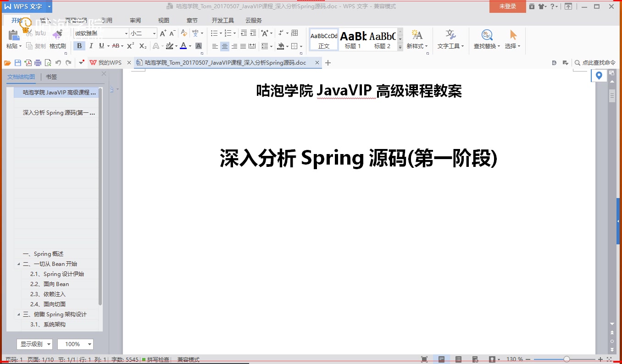This screenshot has width=622, height=364.
Task: Export to PDF icon in quick access bar
Action: click(x=28, y=63)
